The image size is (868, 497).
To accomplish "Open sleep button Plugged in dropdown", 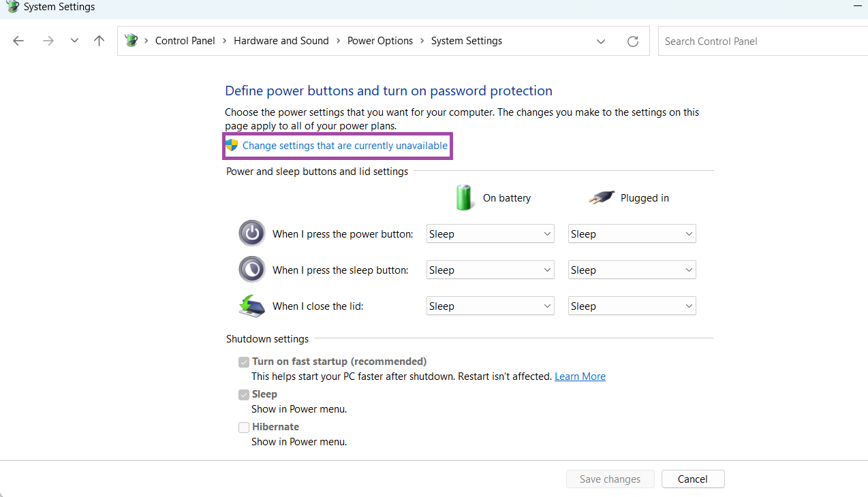I will pos(632,270).
